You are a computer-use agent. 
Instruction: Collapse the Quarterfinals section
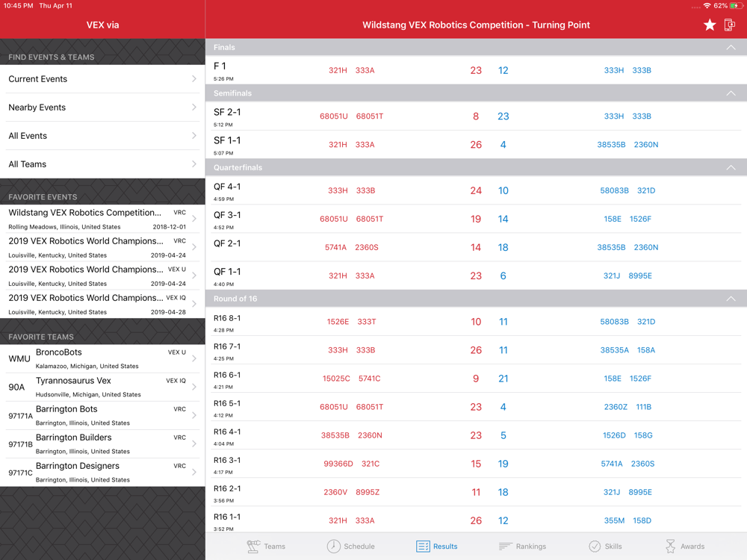pyautogui.click(x=731, y=167)
